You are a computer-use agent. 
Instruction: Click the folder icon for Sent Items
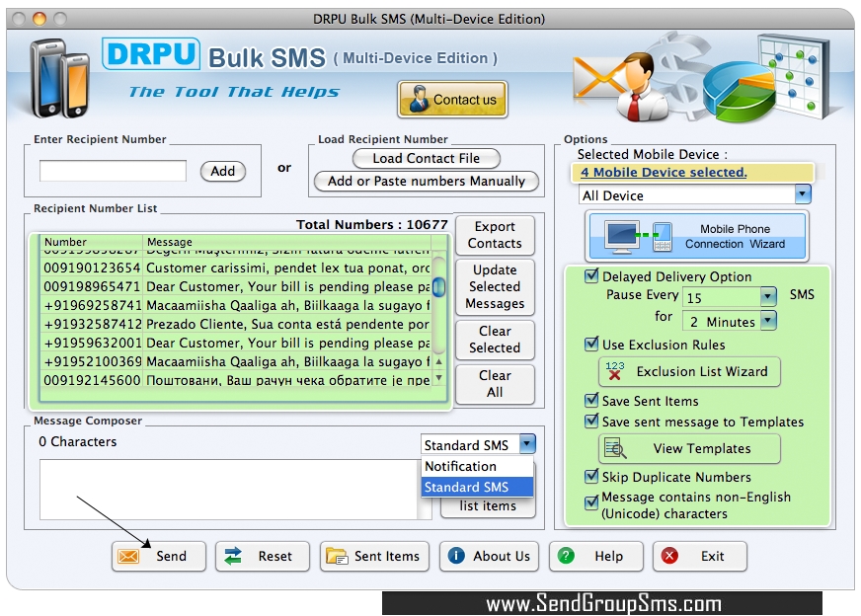(336, 556)
